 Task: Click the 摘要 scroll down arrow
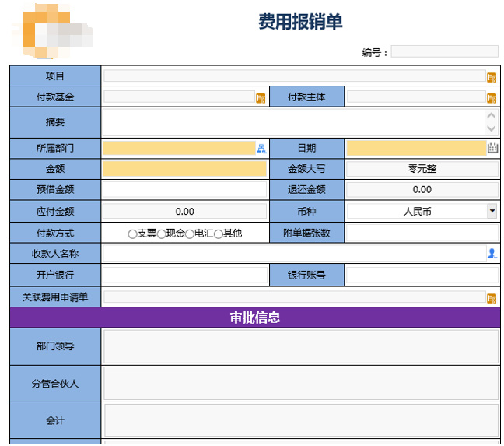tap(491, 128)
